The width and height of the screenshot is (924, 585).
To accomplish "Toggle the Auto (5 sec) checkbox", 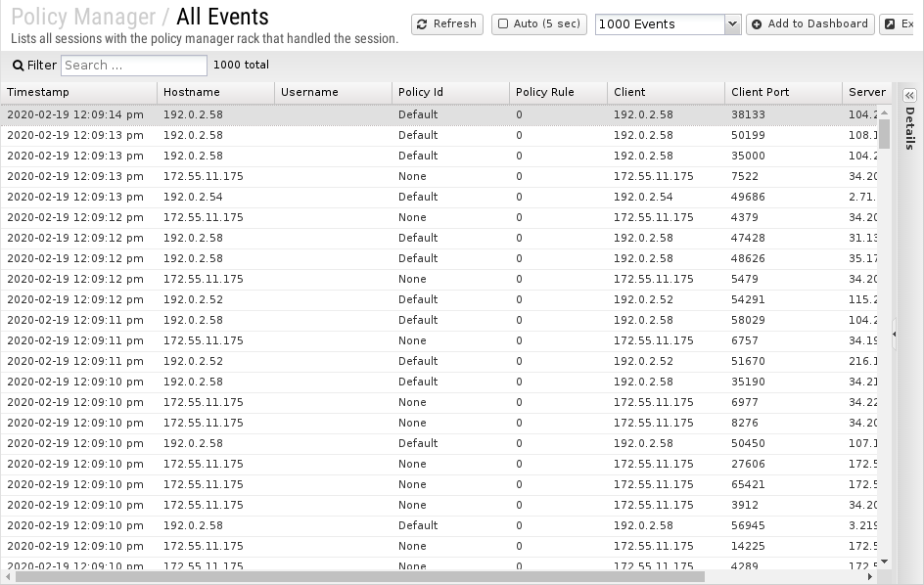I will pos(503,24).
